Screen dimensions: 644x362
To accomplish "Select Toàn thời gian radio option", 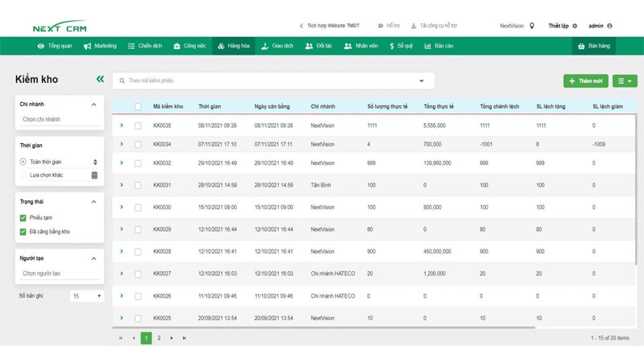I will [x=23, y=162].
